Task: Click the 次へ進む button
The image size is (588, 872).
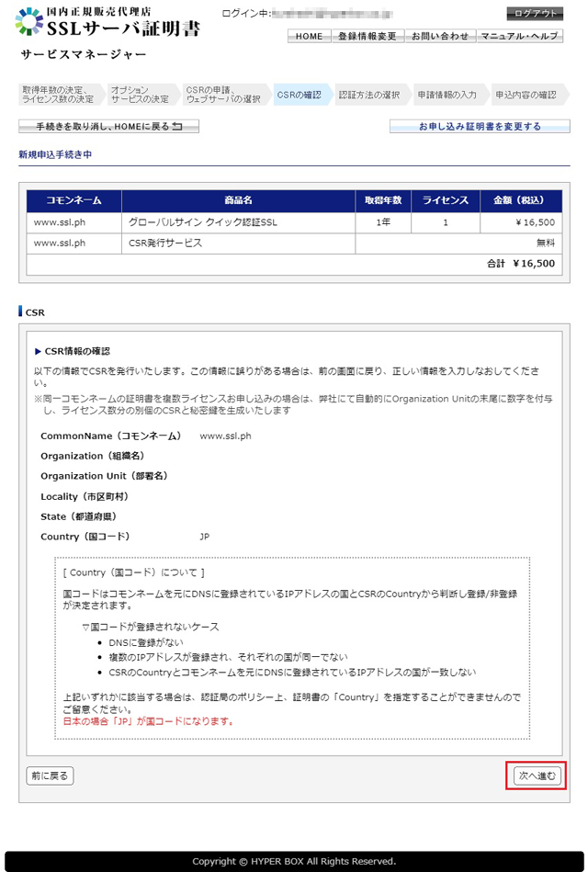Action: [x=537, y=776]
